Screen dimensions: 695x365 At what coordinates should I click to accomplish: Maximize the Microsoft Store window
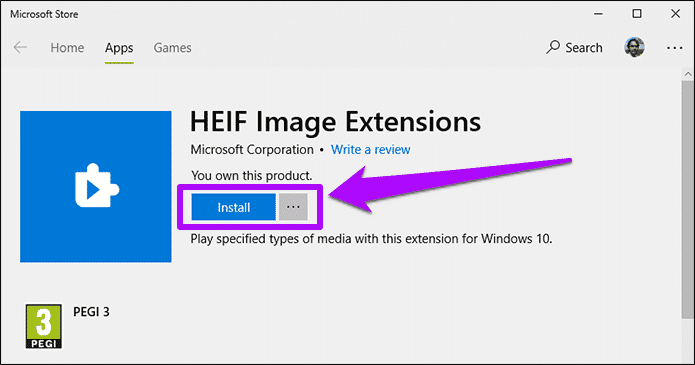[x=637, y=14]
